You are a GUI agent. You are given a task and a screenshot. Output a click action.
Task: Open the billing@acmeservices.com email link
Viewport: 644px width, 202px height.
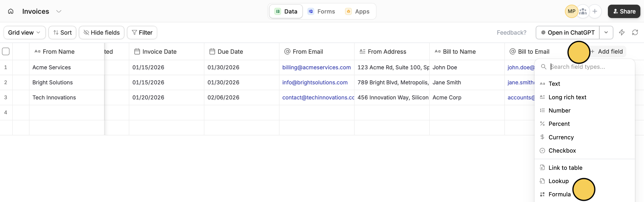click(x=316, y=68)
